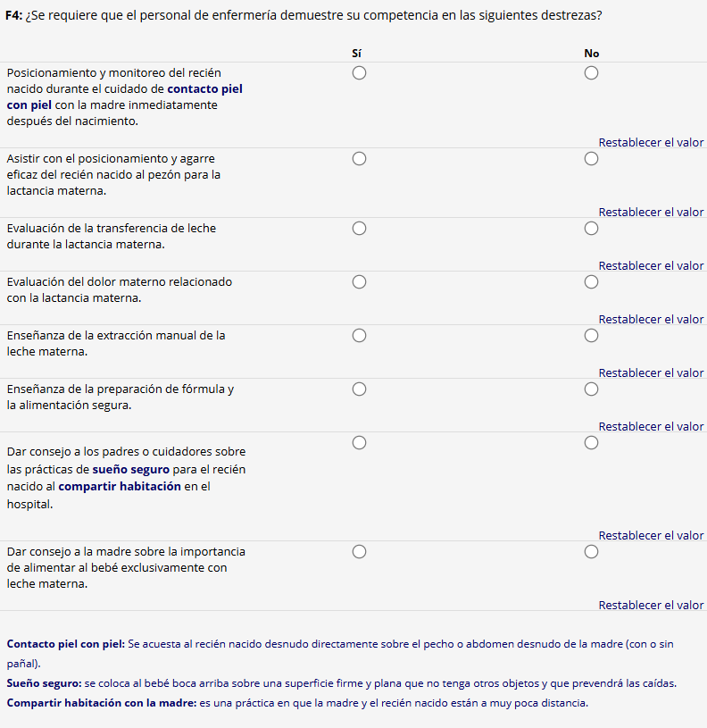Mark No for alimentar exclusivamente con leche materna
The width and height of the screenshot is (707, 728).
pyautogui.click(x=591, y=552)
